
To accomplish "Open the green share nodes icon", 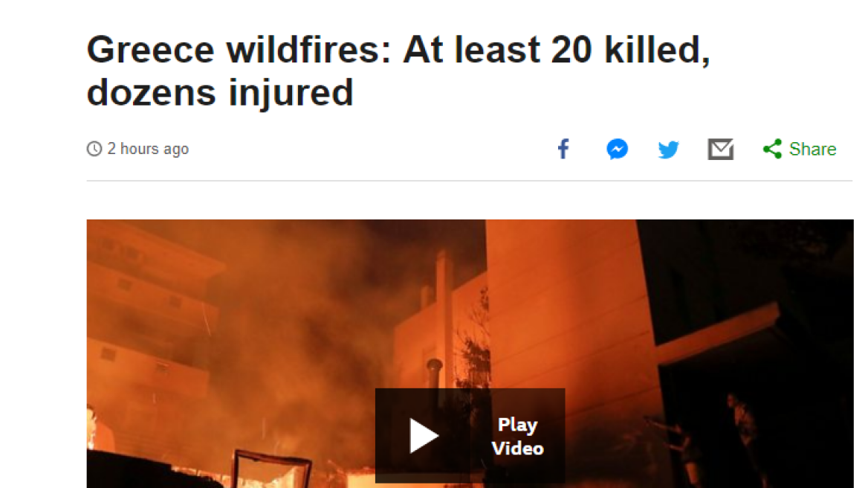I will coord(772,149).
